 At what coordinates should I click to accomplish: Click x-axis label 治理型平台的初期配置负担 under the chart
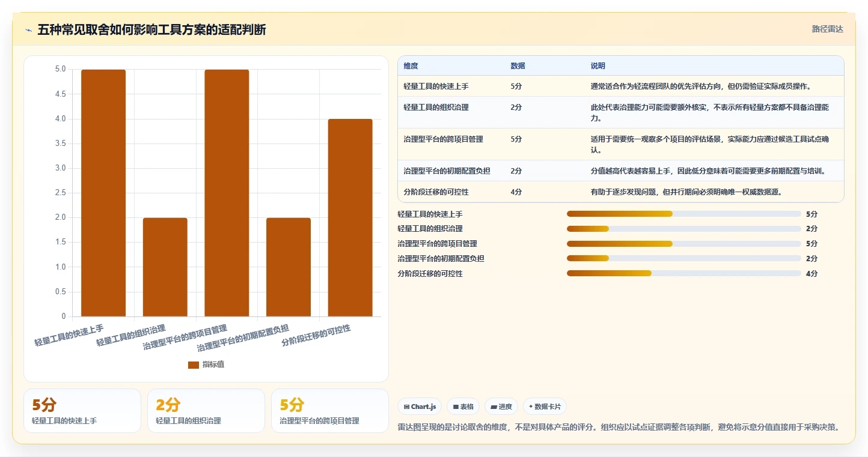(x=243, y=338)
